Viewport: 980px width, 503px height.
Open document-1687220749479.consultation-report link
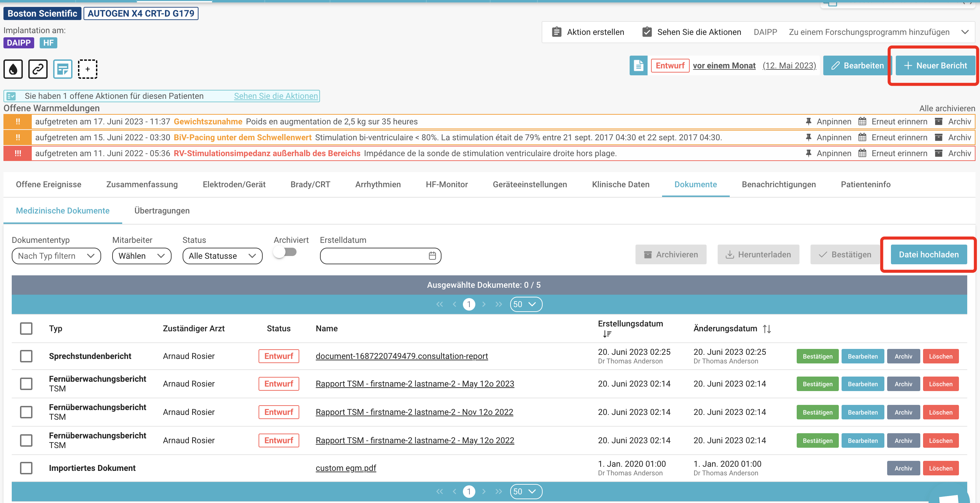402,356
